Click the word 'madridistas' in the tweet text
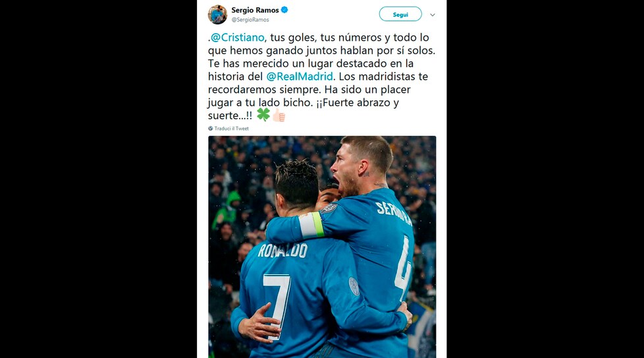 pyautogui.click(x=390, y=76)
